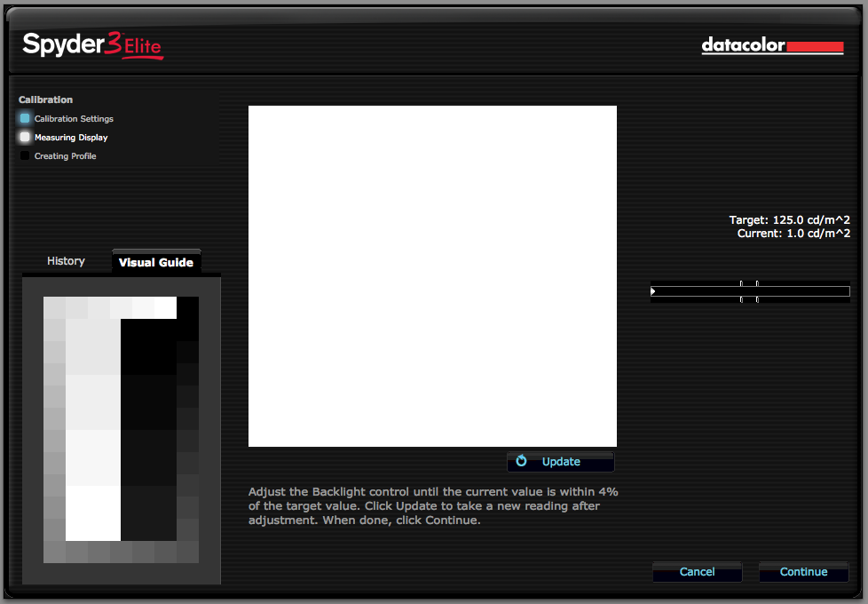The image size is (868, 604).
Task: Click the Cancel button
Action: tap(697, 572)
